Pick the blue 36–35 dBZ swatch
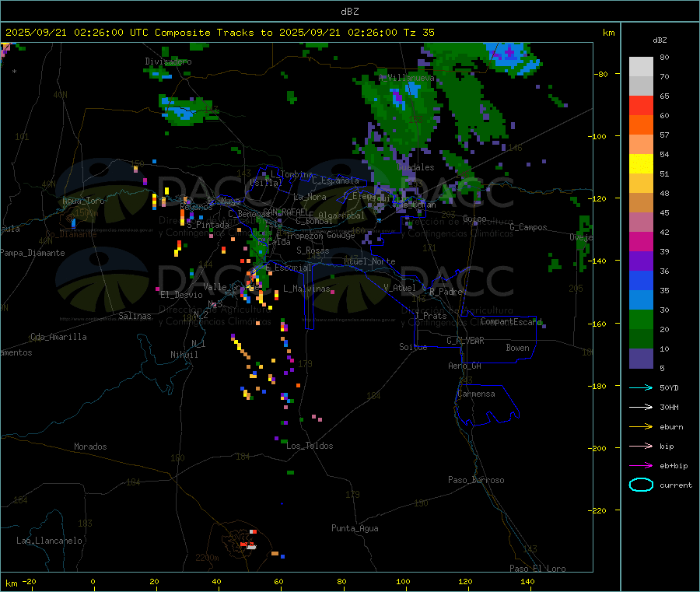Image resolution: width=700 pixels, height=592 pixels. pos(641,280)
